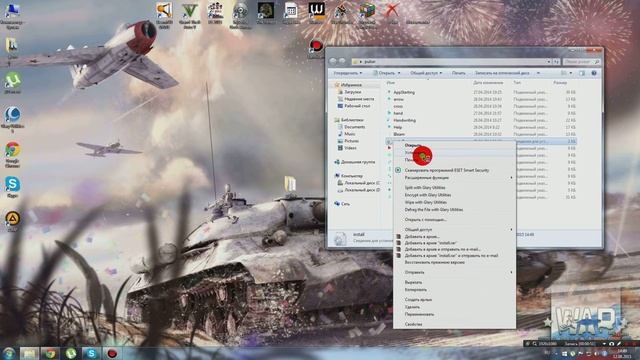Expand the Open button dropdown arrow in toolbar
This screenshot has width=640, height=360.
(399, 73)
